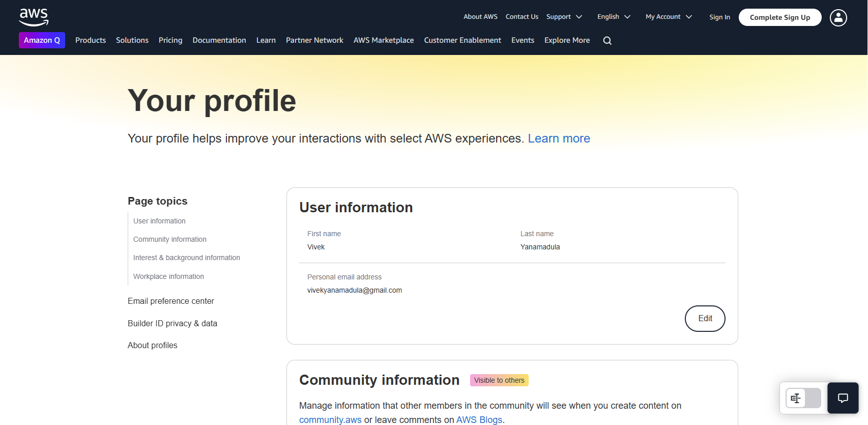Expand the English language dropdown
Image resolution: width=868 pixels, height=425 pixels.
[614, 17]
